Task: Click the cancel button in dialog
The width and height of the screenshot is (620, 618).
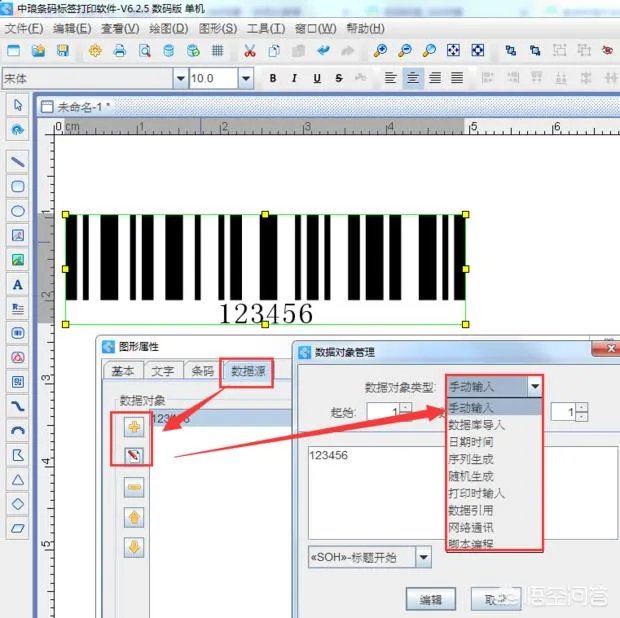Action: tap(496, 599)
